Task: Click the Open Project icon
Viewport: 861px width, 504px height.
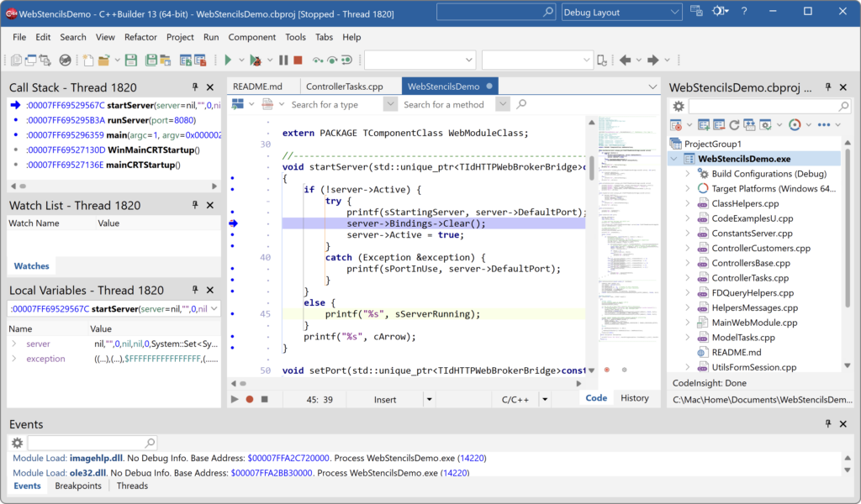Action: click(x=166, y=60)
